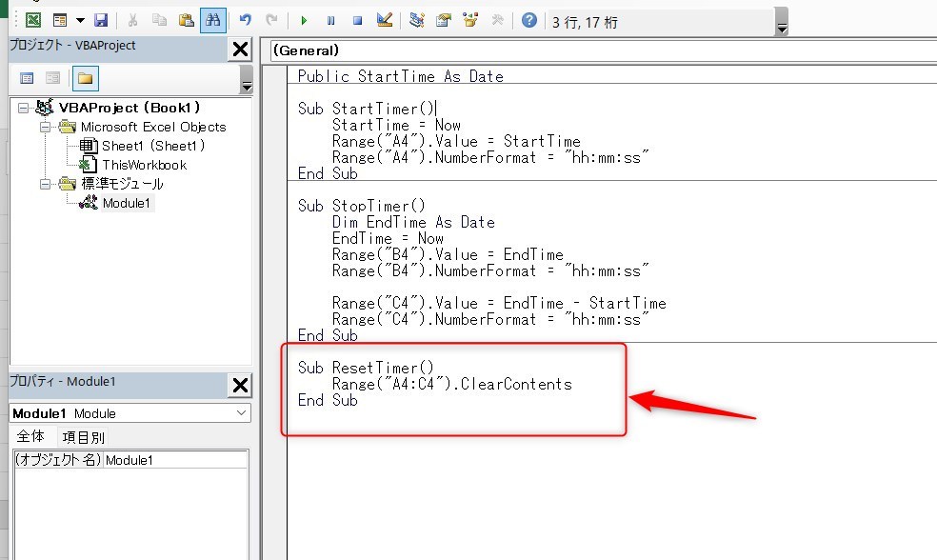Select VBAProject (Book1) in tree

click(130, 108)
